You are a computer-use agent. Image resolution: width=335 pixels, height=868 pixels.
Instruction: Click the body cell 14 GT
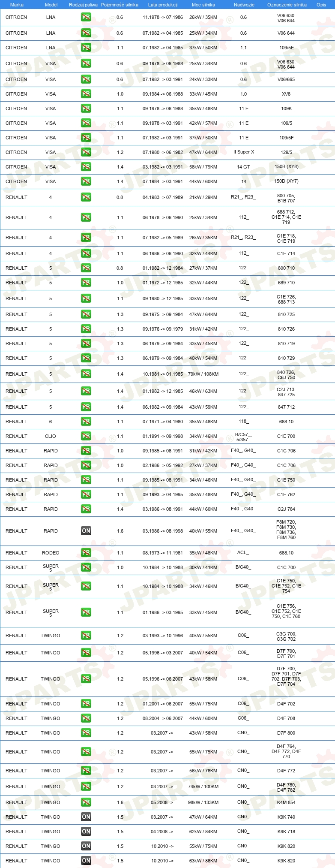tap(243, 167)
